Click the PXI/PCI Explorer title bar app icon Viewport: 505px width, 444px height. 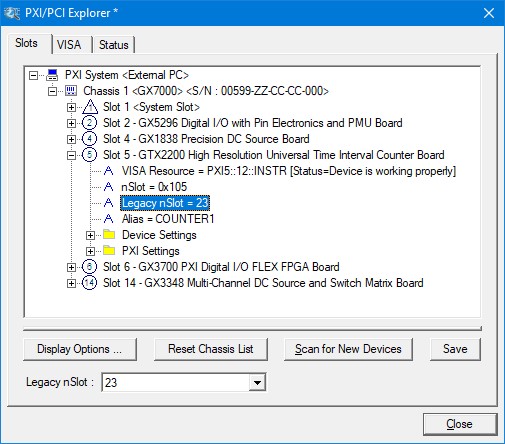coord(12,13)
